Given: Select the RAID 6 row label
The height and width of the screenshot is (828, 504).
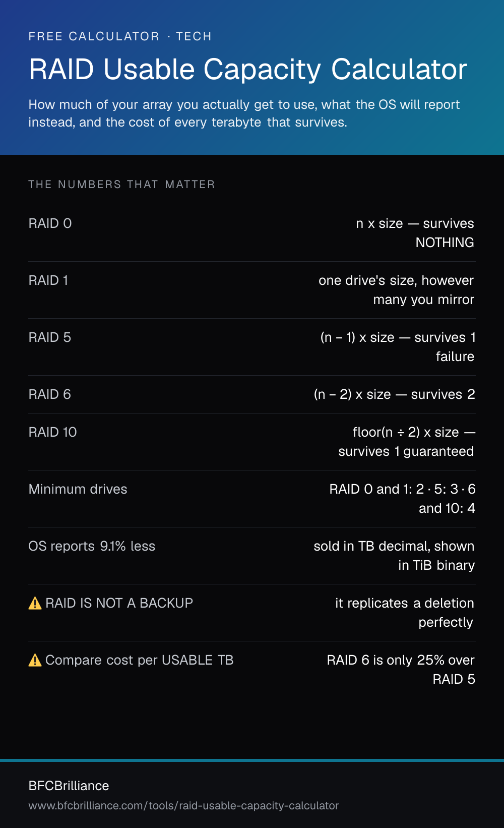Looking at the screenshot, I should tap(50, 394).
